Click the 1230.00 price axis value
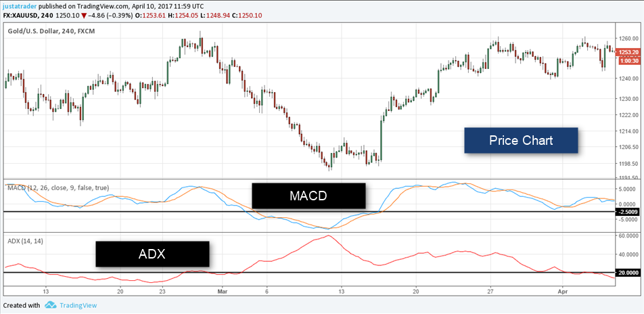Image resolution: width=644 pixels, height=314 pixels. (x=629, y=99)
